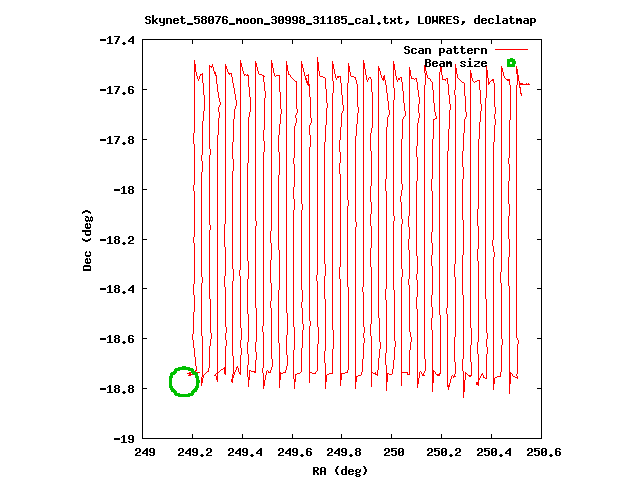This screenshot has width=640, height=480.
Task: Click the 249.4 RA tick label
Action: [245, 452]
